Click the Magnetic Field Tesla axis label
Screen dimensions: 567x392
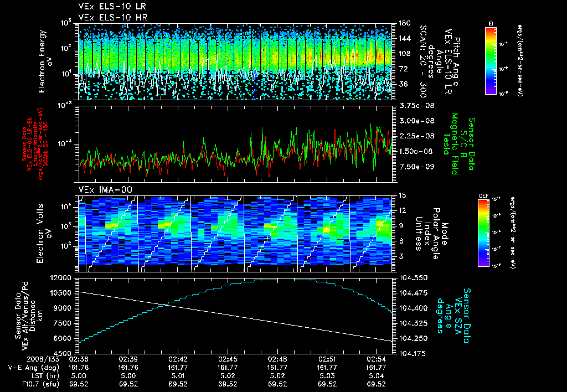[x=451, y=143]
